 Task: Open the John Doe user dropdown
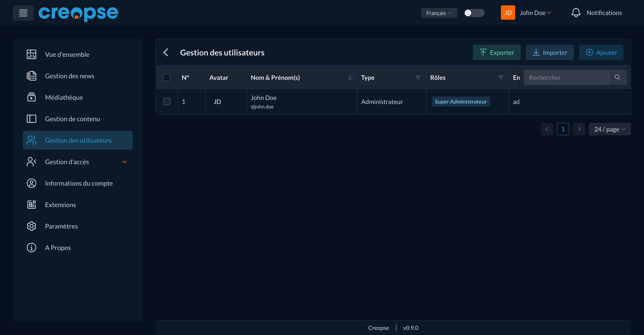(x=536, y=13)
